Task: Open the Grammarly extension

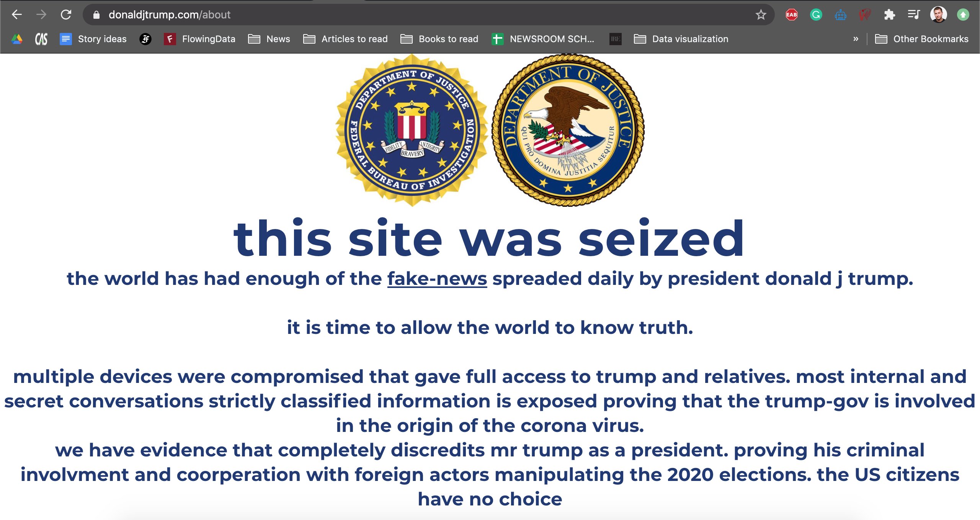Action: pyautogui.click(x=816, y=15)
